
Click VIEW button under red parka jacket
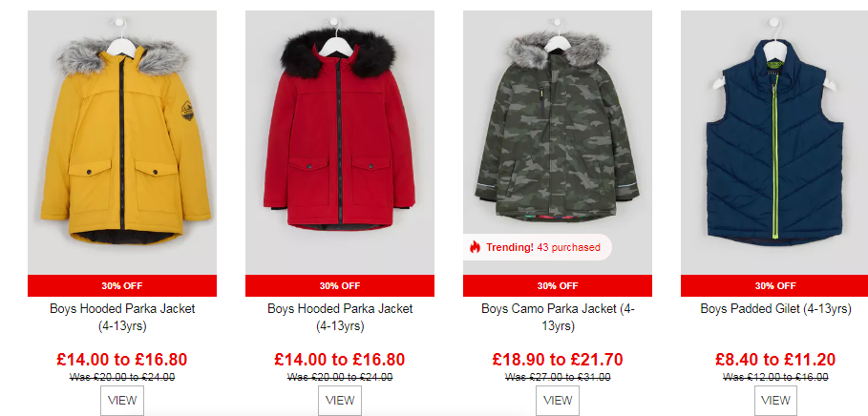click(340, 401)
